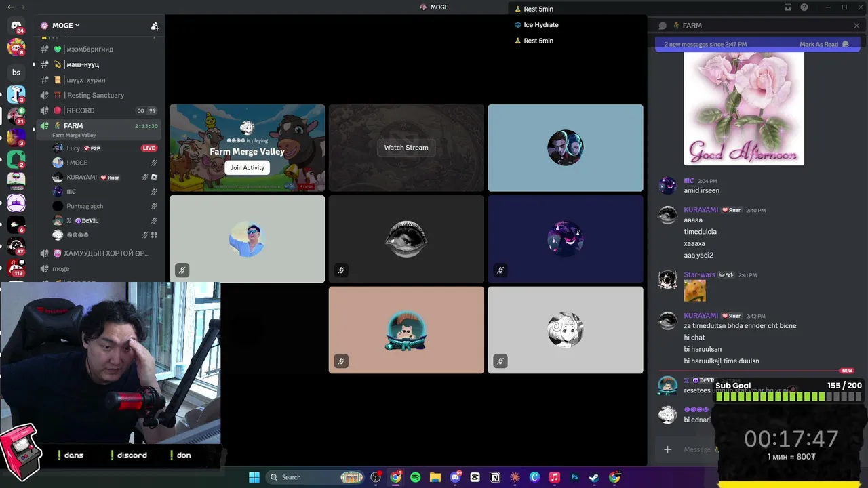This screenshot has height=488, width=868.
Task: Open the Discord inbox icon
Action: pos(788,7)
